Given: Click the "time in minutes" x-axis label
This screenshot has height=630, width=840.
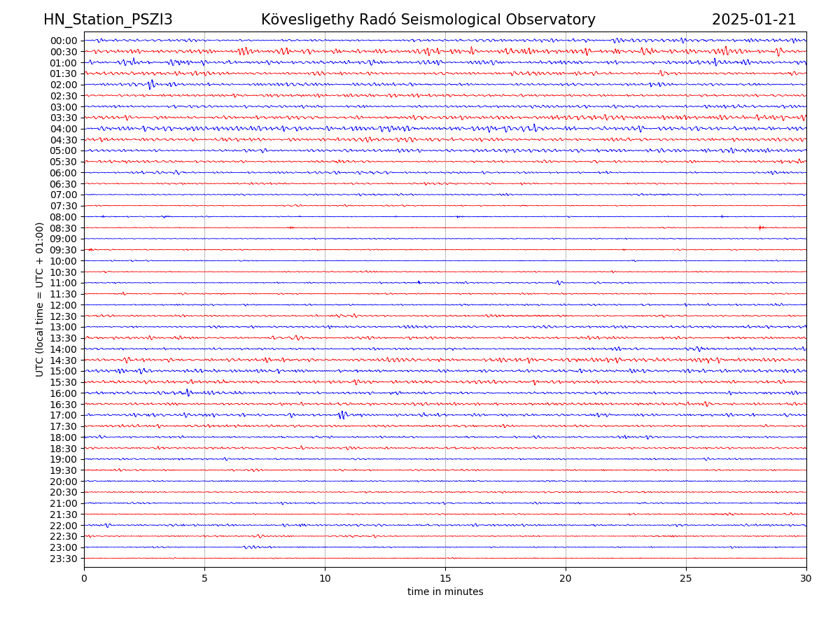Looking at the screenshot, I should point(445,592).
